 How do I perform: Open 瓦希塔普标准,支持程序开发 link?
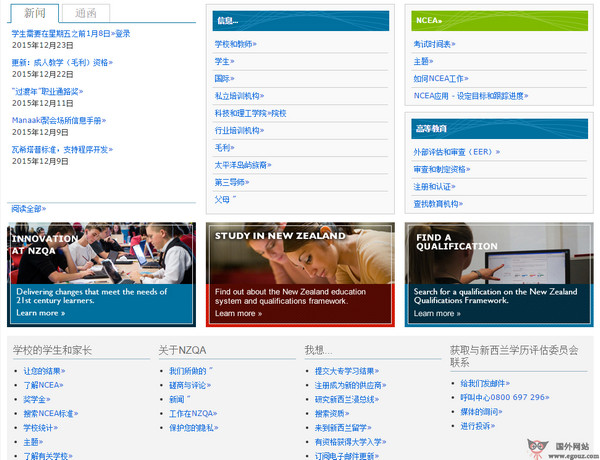[62, 150]
